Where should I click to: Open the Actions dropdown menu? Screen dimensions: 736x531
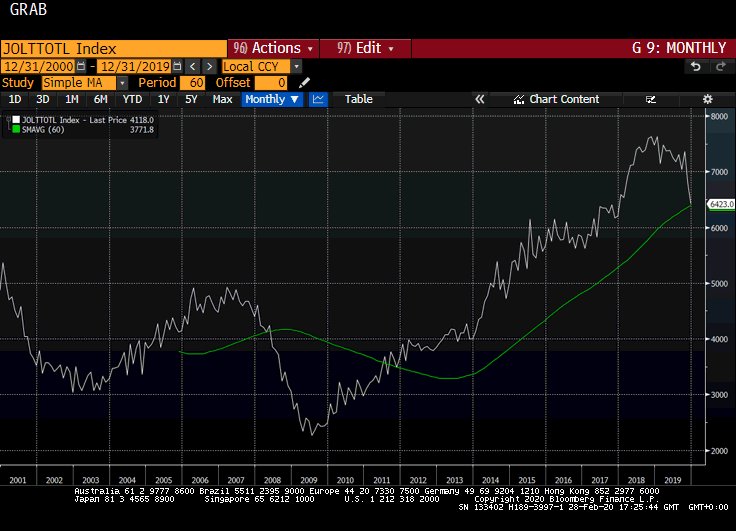[274, 48]
